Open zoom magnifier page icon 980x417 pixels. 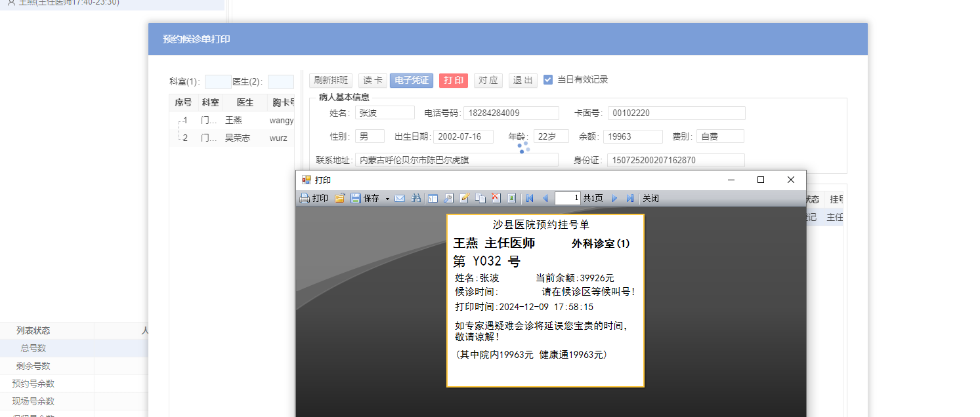pos(449,198)
